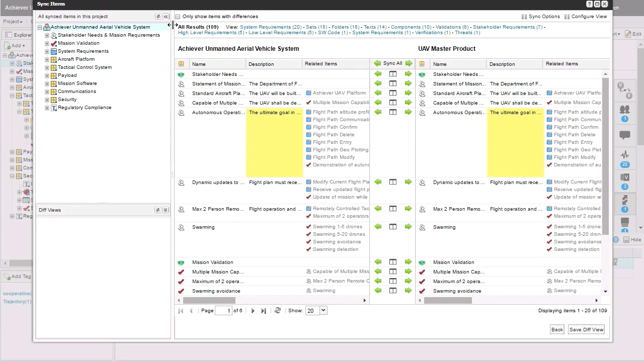Click refresh icon in pagination bar
The width and height of the screenshot is (644, 362).
point(277,311)
